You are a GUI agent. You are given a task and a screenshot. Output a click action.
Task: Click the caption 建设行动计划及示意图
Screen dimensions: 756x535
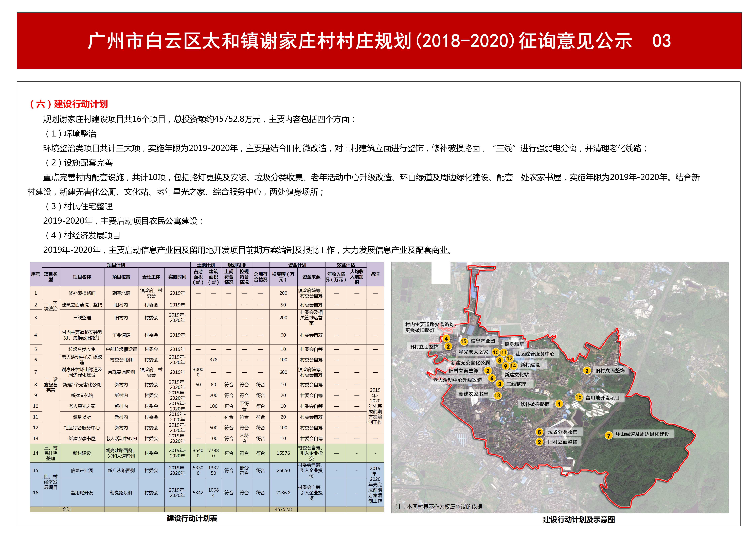(579, 520)
